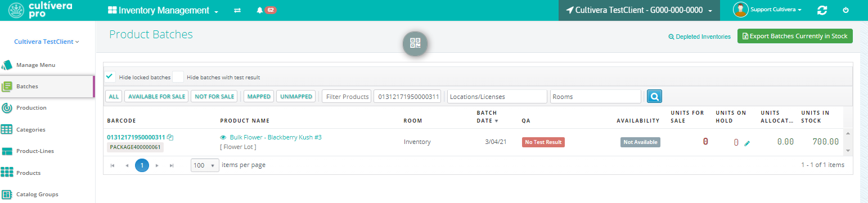Open Bulk Flower - Blackberry Kush #3 link
868x203 pixels.
click(x=276, y=137)
